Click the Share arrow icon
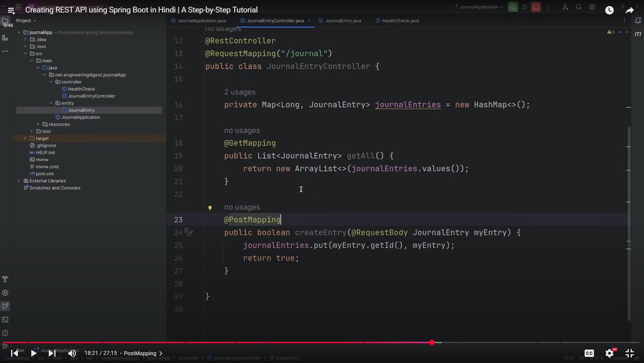This screenshot has width=644, height=363. coord(630,10)
